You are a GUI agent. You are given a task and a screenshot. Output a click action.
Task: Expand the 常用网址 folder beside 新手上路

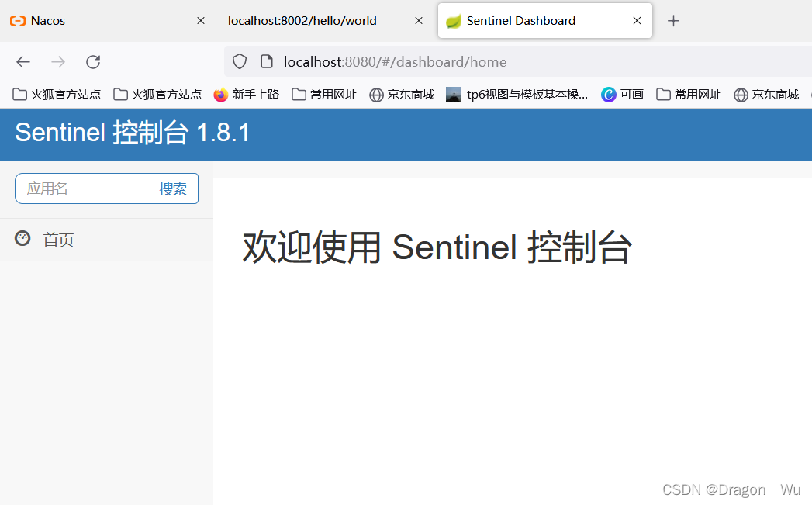[324, 95]
